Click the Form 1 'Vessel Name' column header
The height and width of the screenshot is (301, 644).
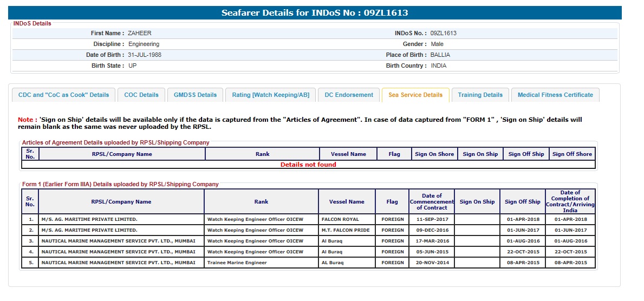tap(347, 202)
